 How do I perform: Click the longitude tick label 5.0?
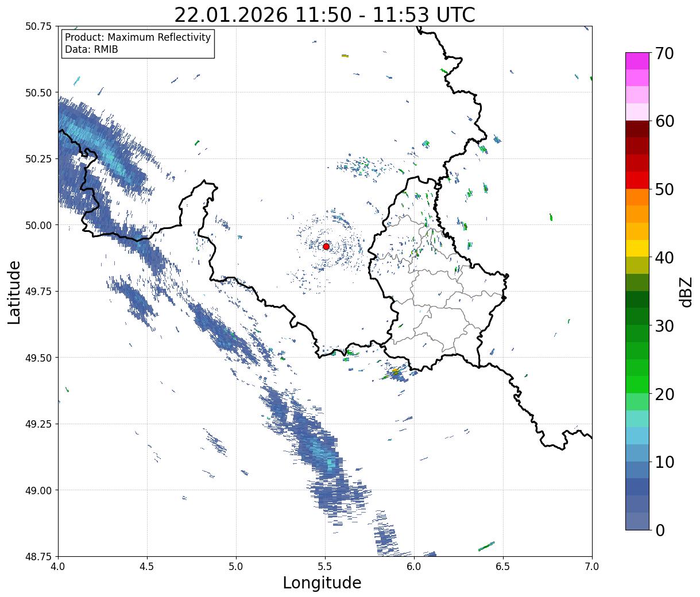click(236, 567)
